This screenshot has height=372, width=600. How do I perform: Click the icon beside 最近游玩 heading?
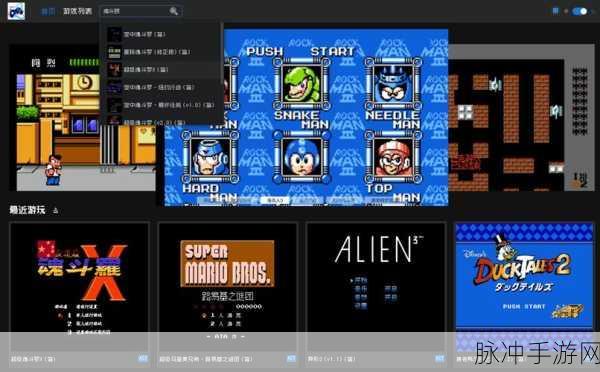click(x=56, y=210)
